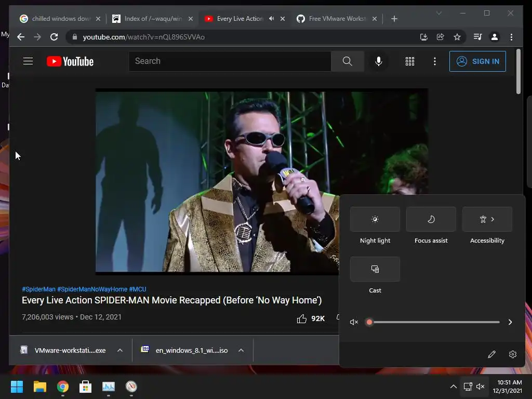Start voice search with the microphone
532x399 pixels.
pyautogui.click(x=379, y=61)
